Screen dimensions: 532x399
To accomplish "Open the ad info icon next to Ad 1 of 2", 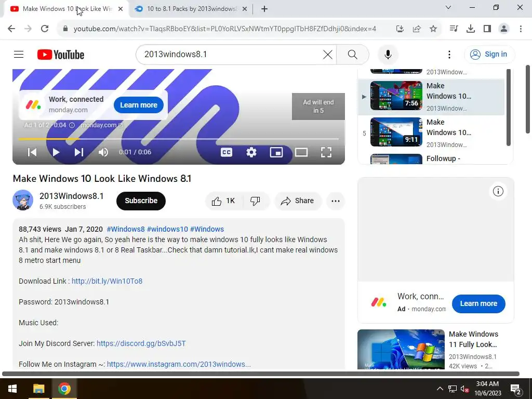I will [72, 125].
